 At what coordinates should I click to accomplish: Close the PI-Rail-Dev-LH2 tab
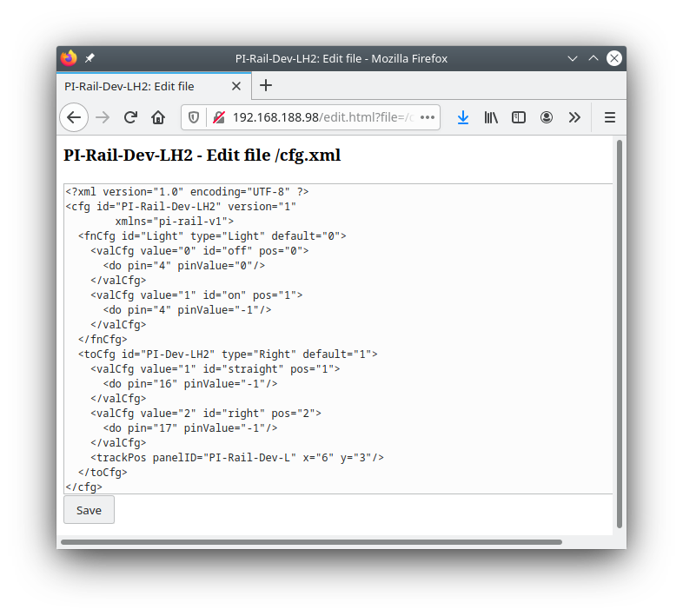coord(236,86)
